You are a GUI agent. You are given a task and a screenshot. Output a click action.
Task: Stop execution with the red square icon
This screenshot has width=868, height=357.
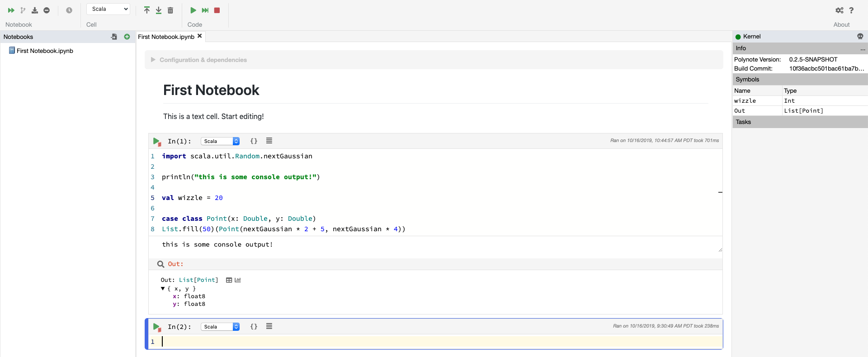pos(217,10)
